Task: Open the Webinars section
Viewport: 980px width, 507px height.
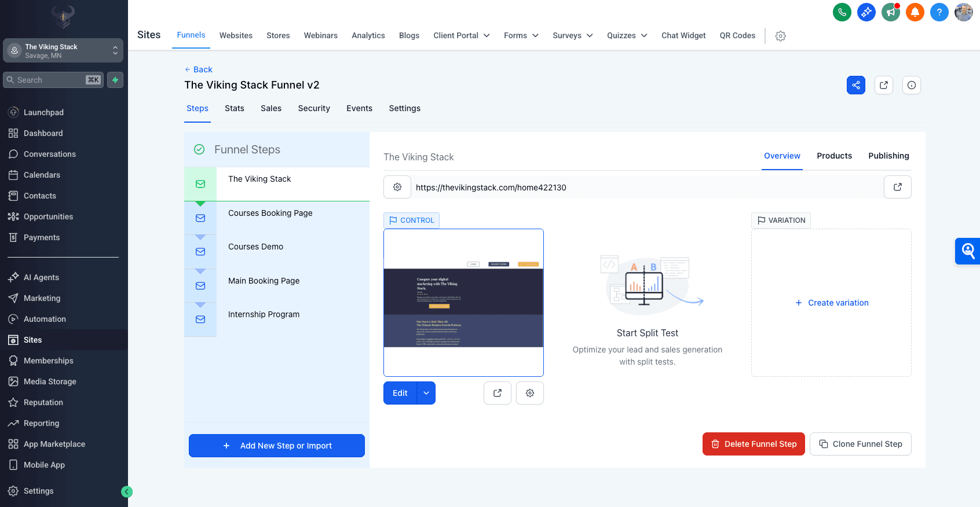Action: tap(321, 35)
